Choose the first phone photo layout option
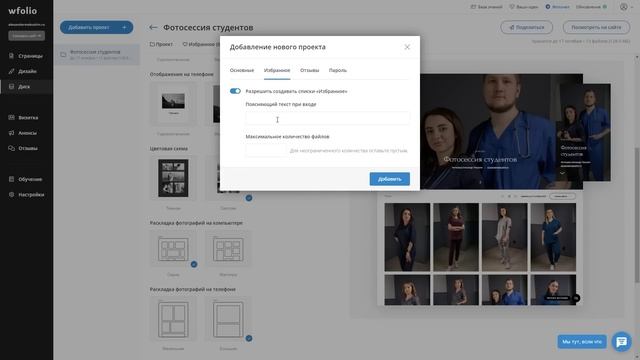This screenshot has height=360, width=640. (173, 319)
